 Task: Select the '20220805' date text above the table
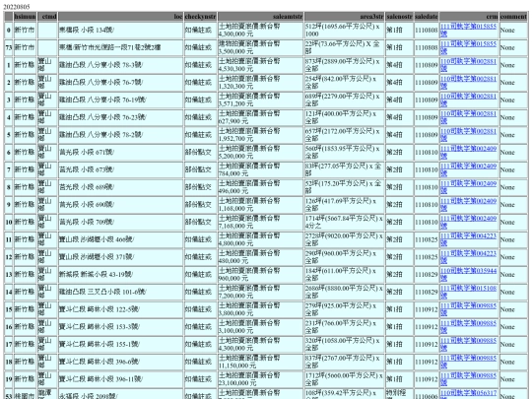pos(17,7)
